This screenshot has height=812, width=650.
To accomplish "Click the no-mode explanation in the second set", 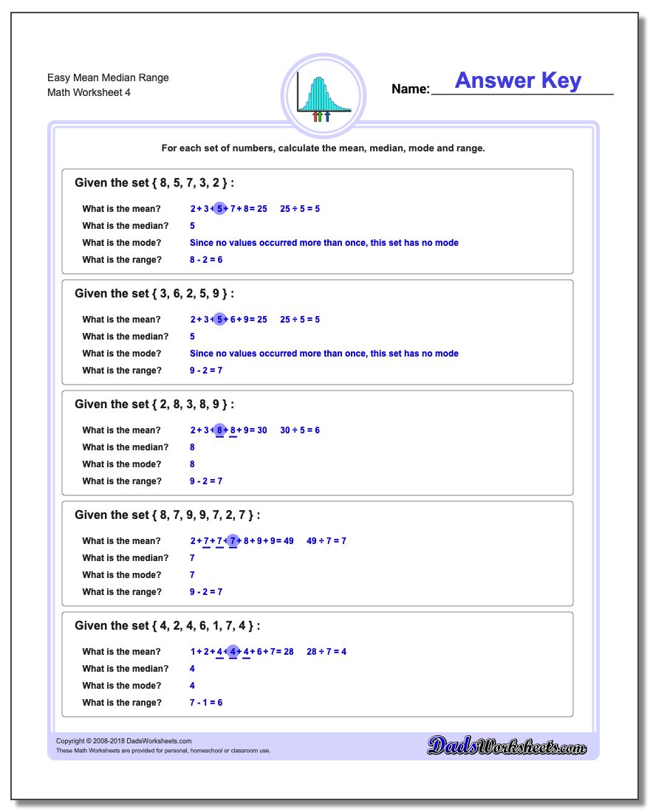I will 324,354.
